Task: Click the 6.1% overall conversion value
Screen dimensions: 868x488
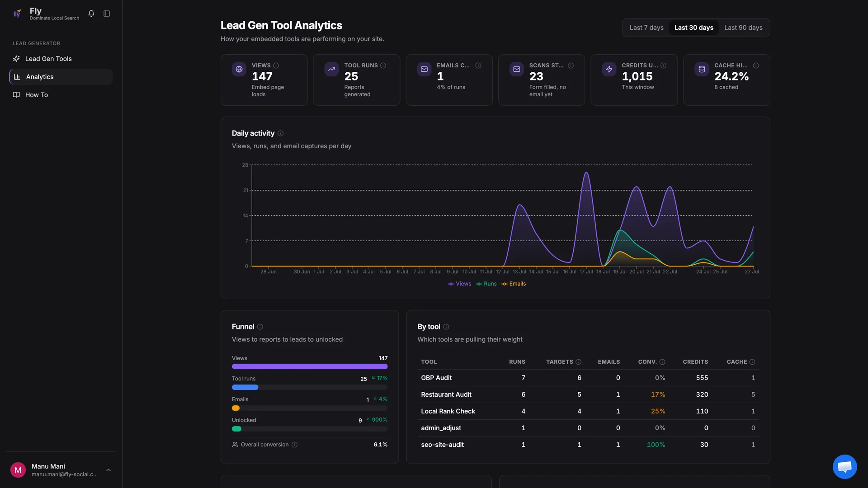Action: click(x=381, y=445)
